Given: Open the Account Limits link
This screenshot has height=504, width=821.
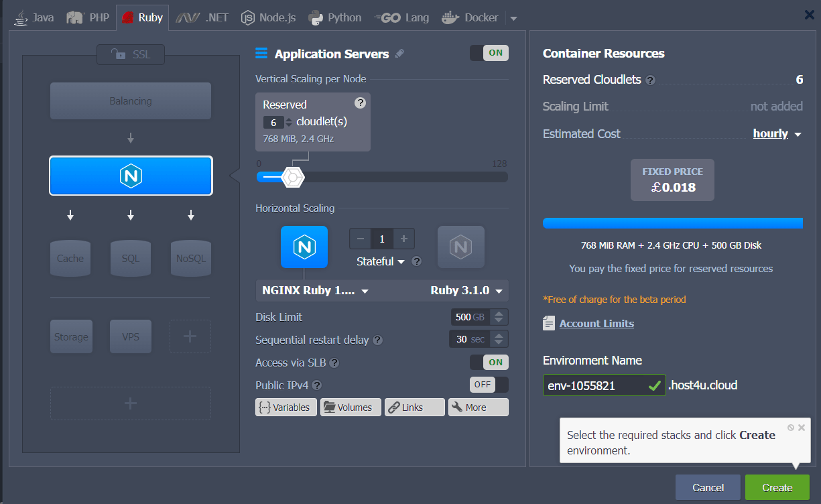Looking at the screenshot, I should click(x=596, y=323).
